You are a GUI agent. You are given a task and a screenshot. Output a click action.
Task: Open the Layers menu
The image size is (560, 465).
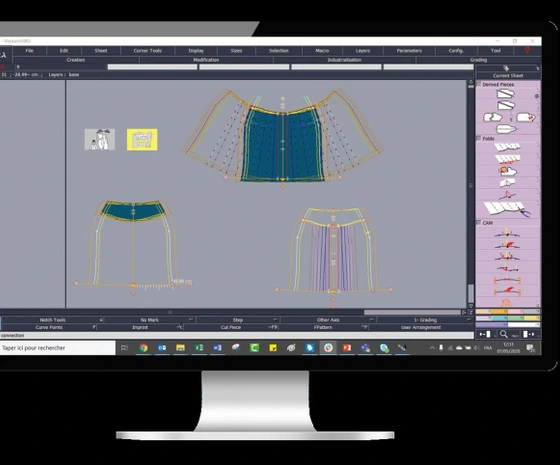[x=363, y=51]
